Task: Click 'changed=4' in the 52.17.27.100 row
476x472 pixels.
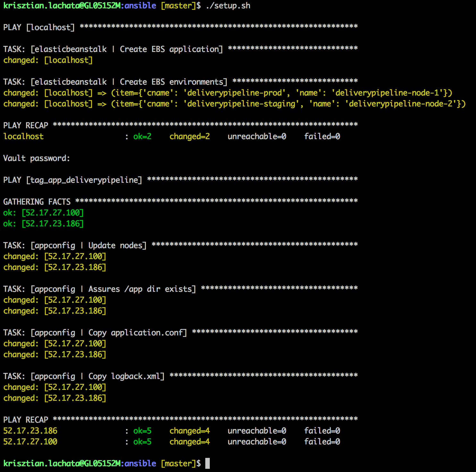Action: [x=190, y=442]
